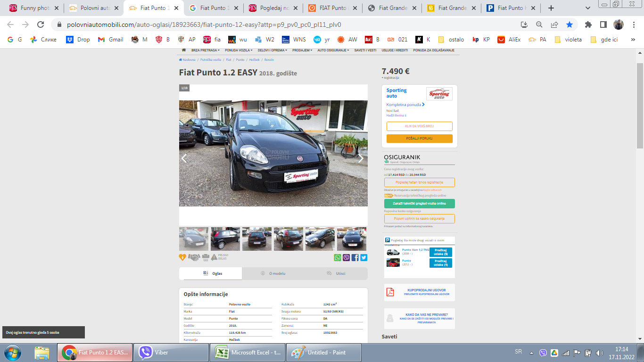Open the Utisci tab
The height and width of the screenshot is (362, 644).
coord(336,273)
